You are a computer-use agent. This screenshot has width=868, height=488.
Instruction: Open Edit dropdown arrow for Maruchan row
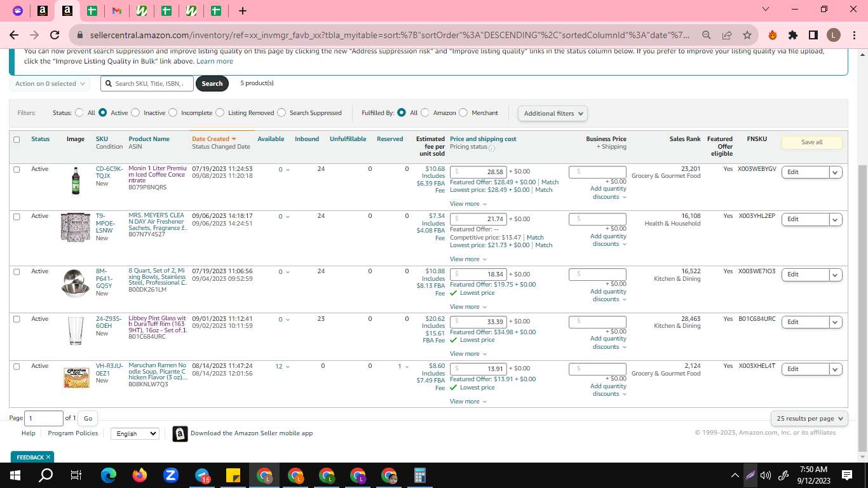tap(836, 369)
